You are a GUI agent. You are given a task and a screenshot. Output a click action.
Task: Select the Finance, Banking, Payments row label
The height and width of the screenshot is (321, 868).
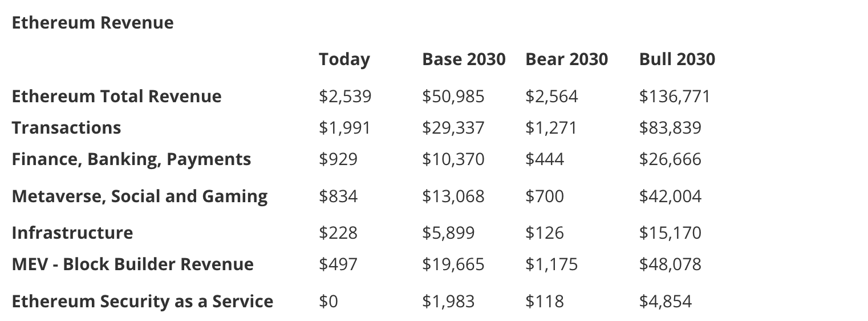[131, 159]
